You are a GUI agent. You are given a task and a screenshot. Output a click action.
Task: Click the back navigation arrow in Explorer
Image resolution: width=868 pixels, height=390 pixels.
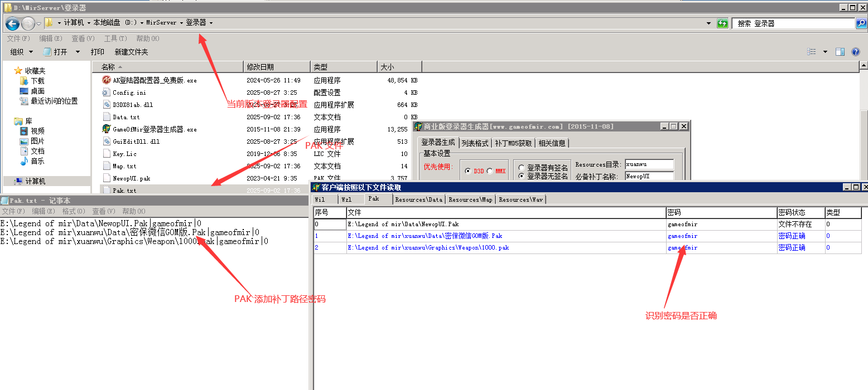(x=12, y=23)
